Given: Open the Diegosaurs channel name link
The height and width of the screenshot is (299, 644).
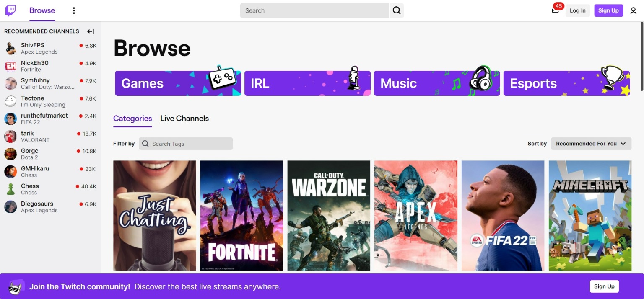Looking at the screenshot, I should tap(37, 204).
